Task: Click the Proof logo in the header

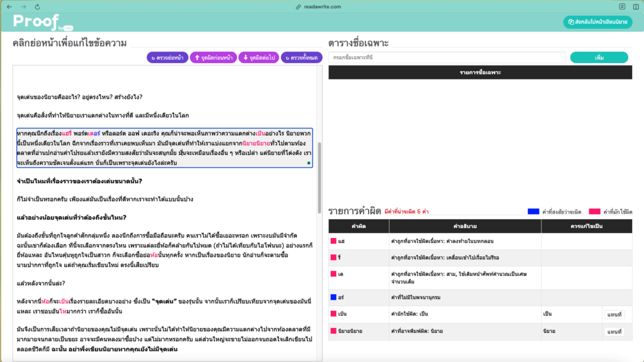Action: click(x=36, y=21)
